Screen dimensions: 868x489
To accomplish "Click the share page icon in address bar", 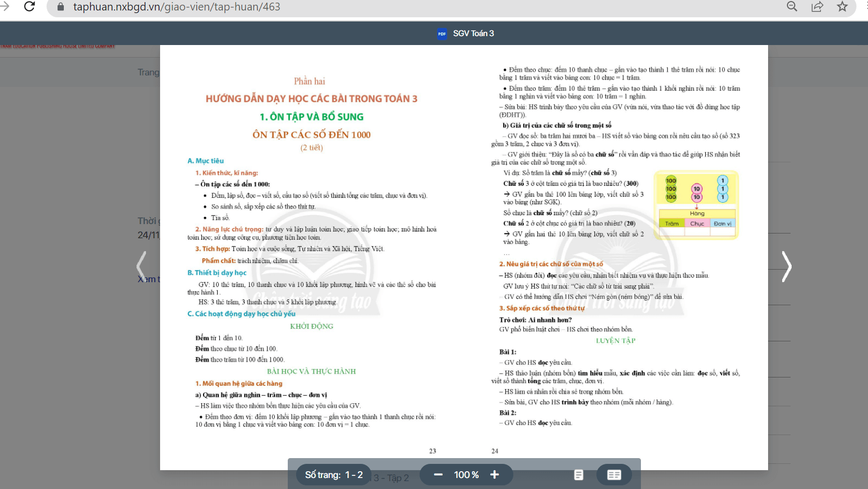I will (x=817, y=6).
